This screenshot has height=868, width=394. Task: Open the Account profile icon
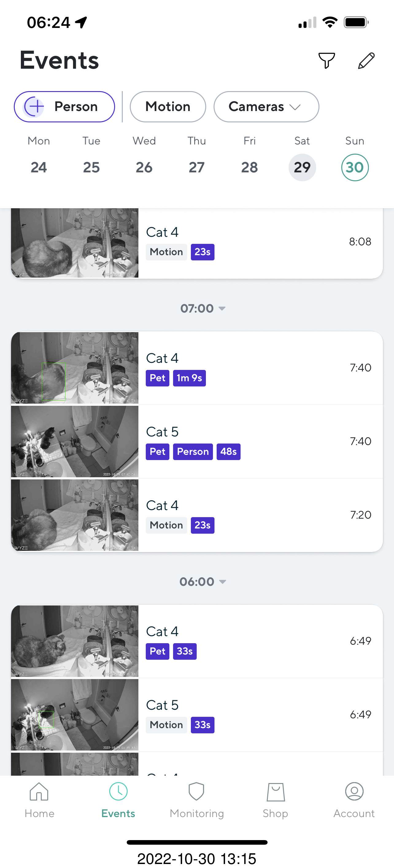coord(354,792)
